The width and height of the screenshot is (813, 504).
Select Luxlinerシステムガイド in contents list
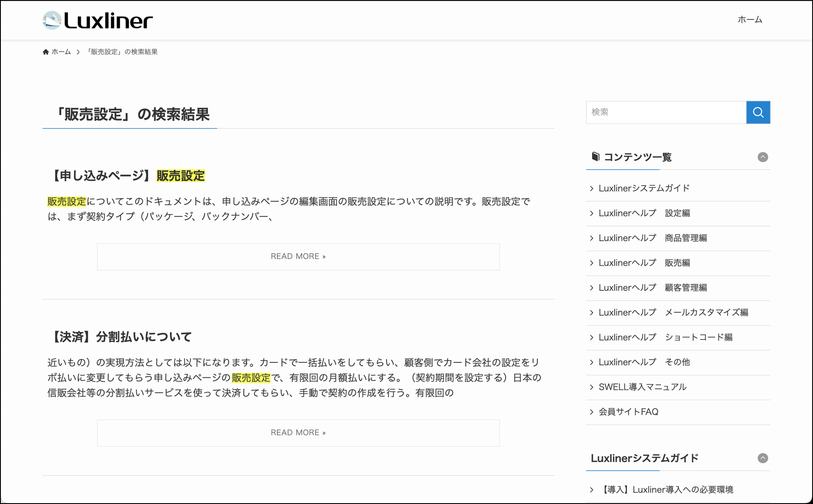click(x=644, y=188)
